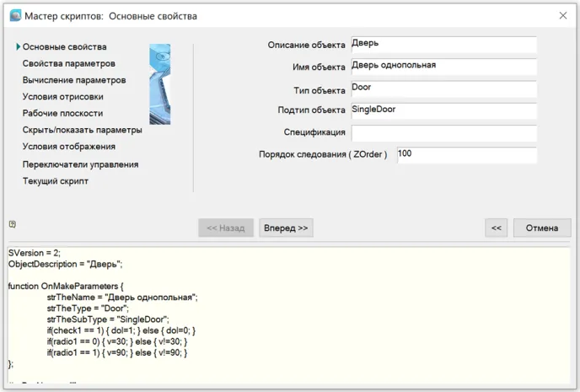Select Переключатели управления item
The height and width of the screenshot is (392, 580).
tap(80, 164)
